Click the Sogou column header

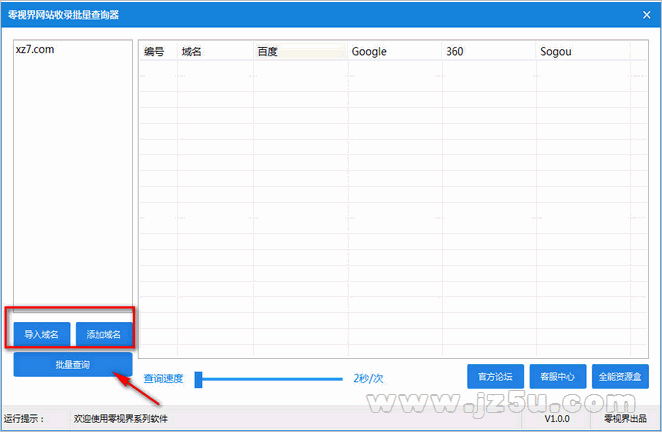pyautogui.click(x=583, y=52)
